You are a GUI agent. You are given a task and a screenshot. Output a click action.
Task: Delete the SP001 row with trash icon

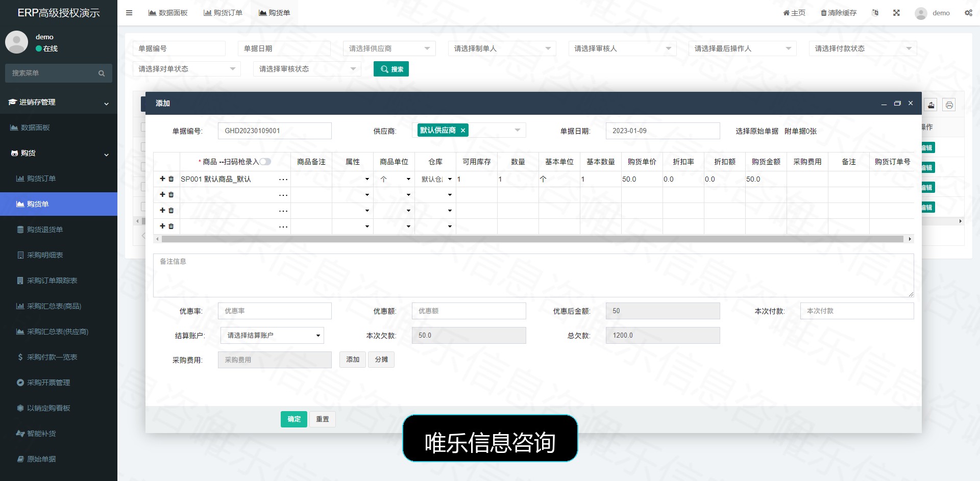click(x=171, y=179)
